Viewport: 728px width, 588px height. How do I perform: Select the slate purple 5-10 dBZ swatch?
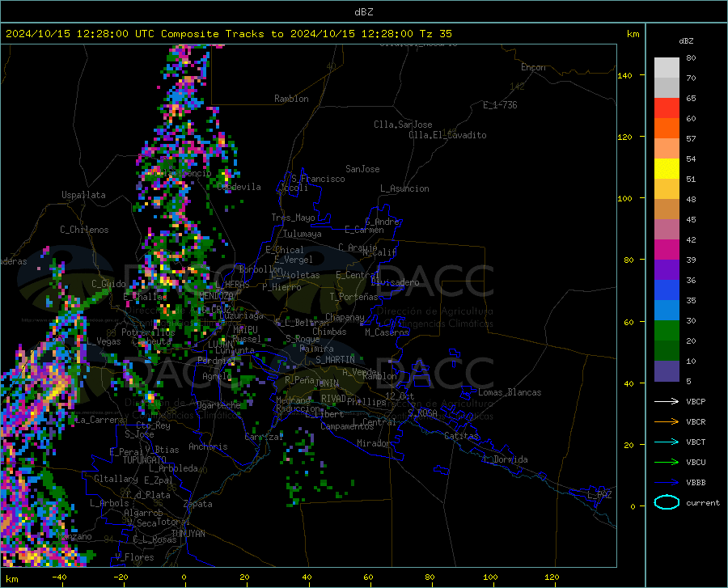pyautogui.click(x=667, y=371)
